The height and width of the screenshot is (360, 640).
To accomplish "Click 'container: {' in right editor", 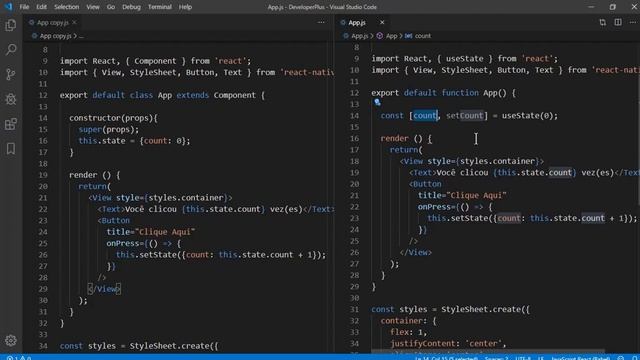I will coord(409,321).
